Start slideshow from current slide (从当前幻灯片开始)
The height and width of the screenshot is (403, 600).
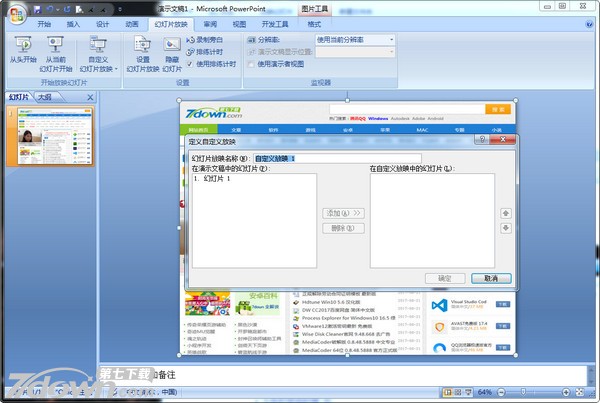55,54
